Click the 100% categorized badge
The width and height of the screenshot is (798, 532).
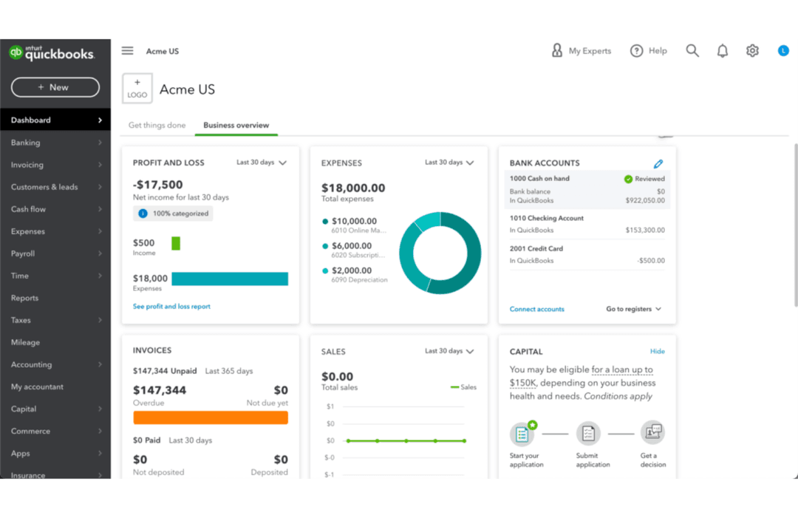173,214
